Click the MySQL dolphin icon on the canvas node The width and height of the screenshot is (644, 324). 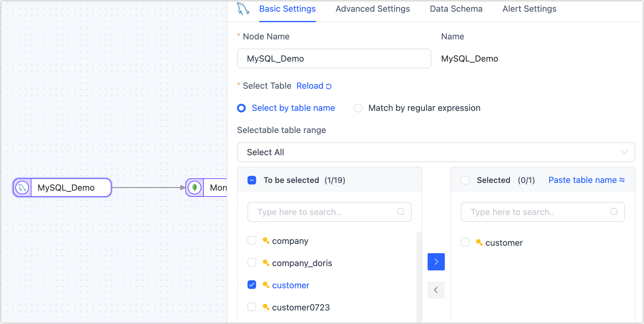tap(21, 187)
